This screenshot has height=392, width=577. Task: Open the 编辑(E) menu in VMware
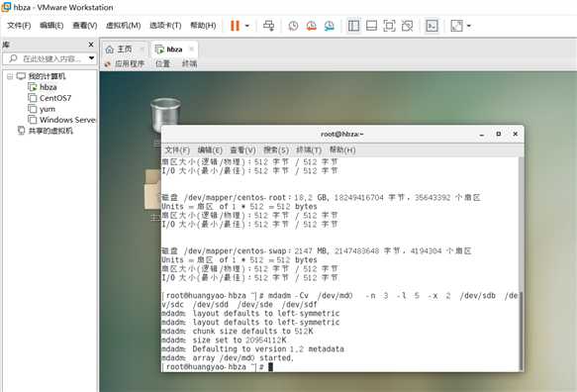click(x=51, y=26)
